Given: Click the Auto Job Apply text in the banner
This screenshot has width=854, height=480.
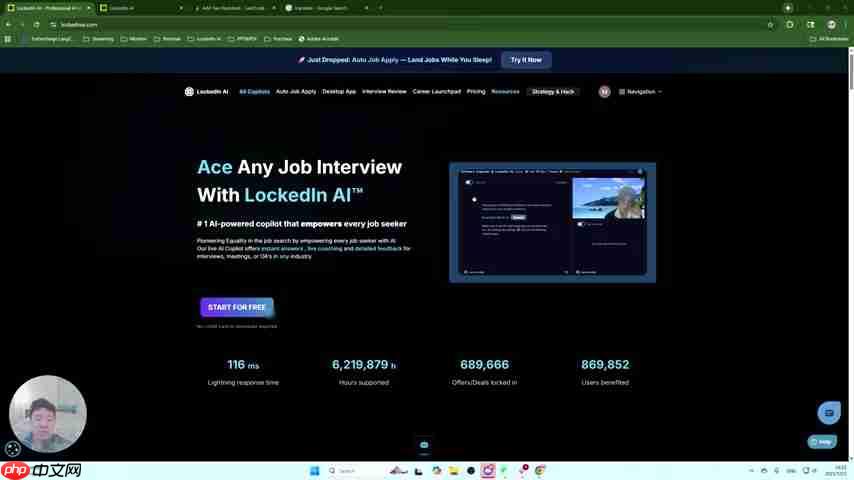Looking at the screenshot, I should [375, 60].
